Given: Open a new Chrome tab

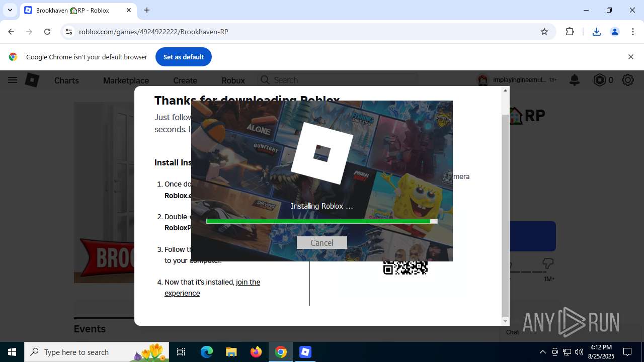Looking at the screenshot, I should (x=147, y=10).
